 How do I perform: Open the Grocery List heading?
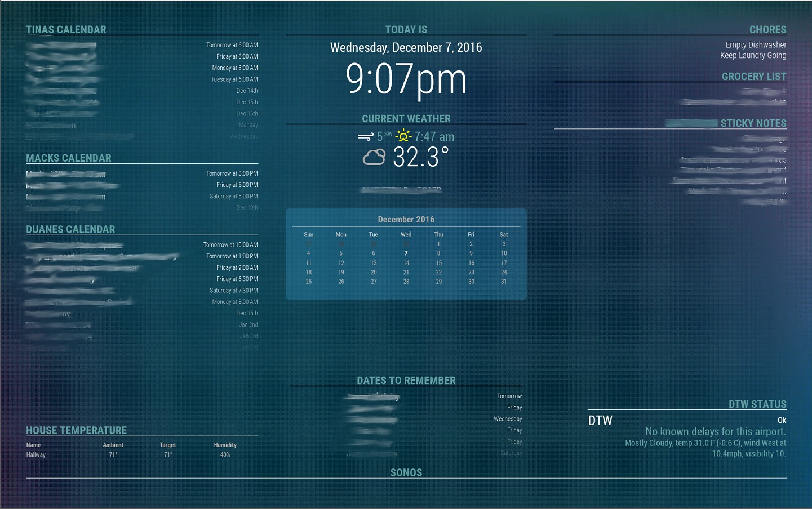coord(754,77)
